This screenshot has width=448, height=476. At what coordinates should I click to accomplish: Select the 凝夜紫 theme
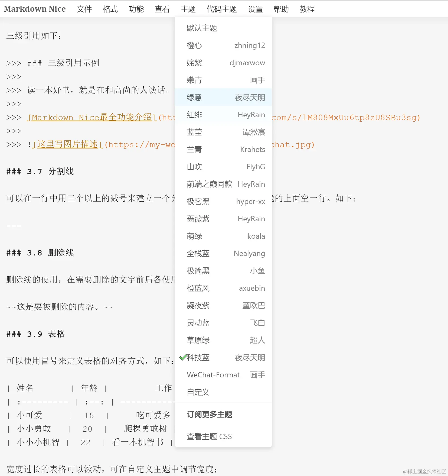pyautogui.click(x=223, y=305)
